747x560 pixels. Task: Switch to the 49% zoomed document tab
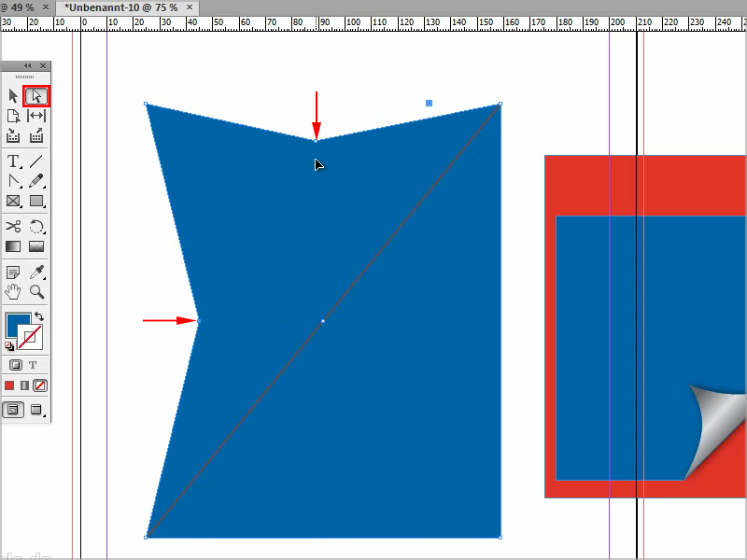pyautogui.click(x=19, y=6)
